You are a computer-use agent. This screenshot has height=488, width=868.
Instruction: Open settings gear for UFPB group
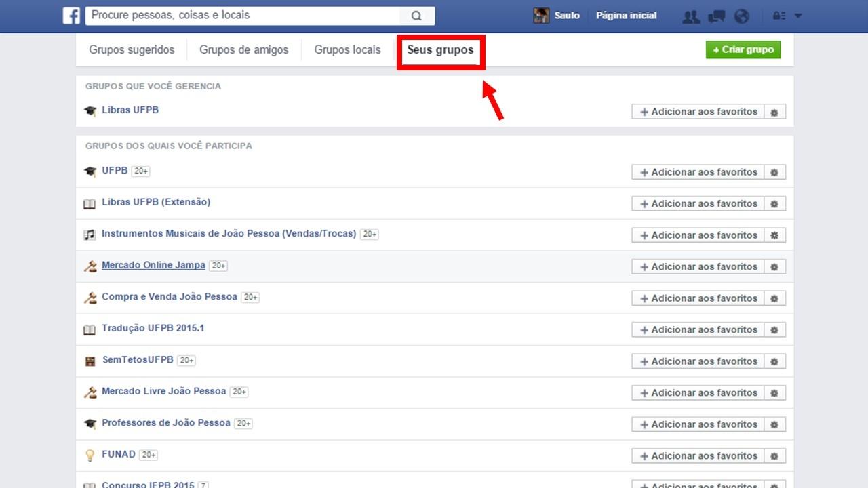point(774,172)
